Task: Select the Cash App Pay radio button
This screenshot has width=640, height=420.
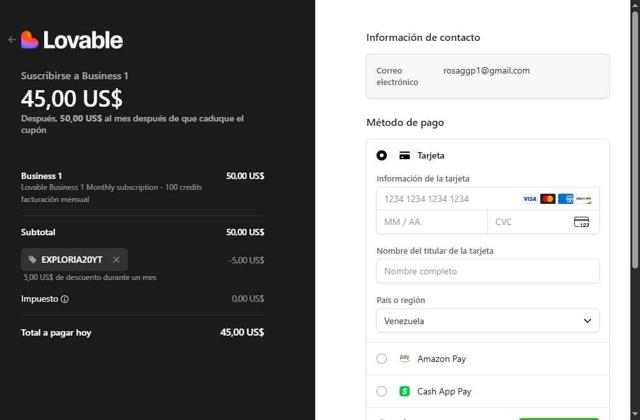Action: [x=382, y=391]
